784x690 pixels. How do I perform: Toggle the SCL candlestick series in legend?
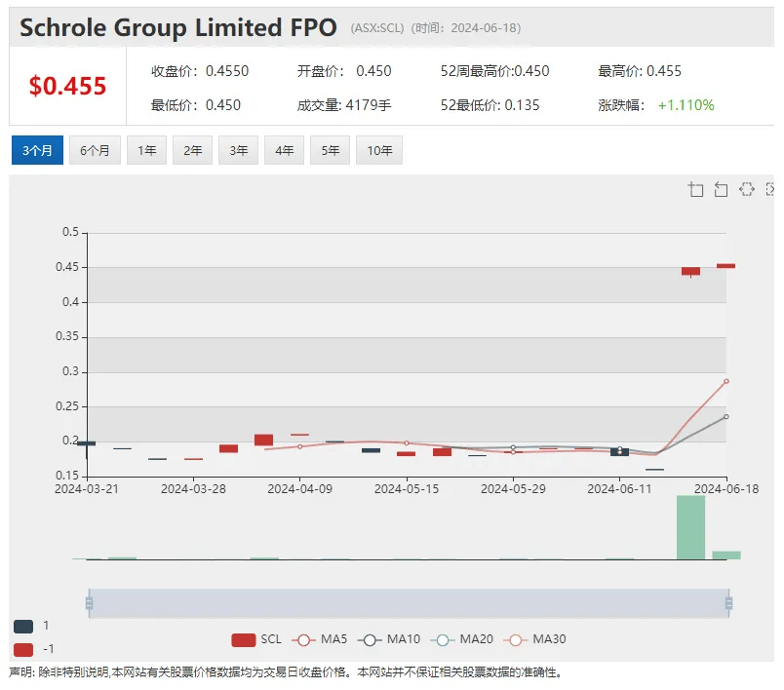coord(256,639)
